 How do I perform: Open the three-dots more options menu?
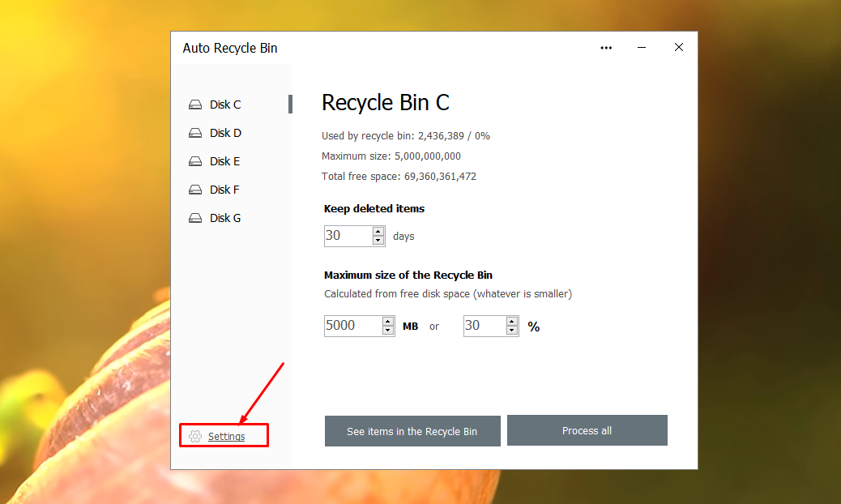point(606,48)
